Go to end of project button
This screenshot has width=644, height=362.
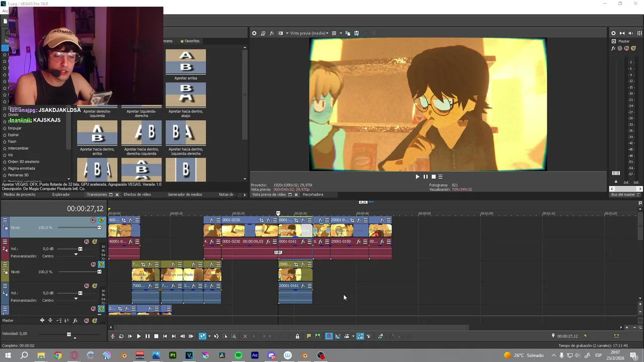(174, 336)
